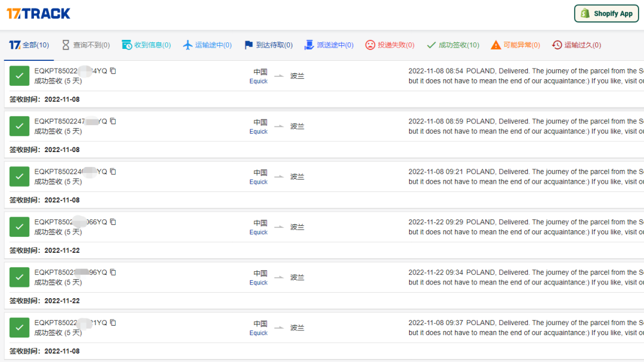Open Equick carrier link in 08:59 row
This screenshot has height=362, width=644.
(258, 131)
